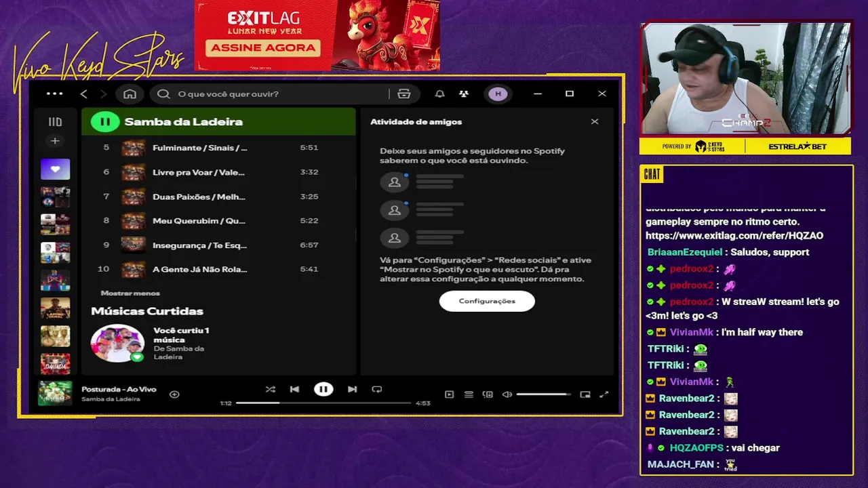
Task: Click chat username BriaaanEzequiel
Action: click(684, 252)
